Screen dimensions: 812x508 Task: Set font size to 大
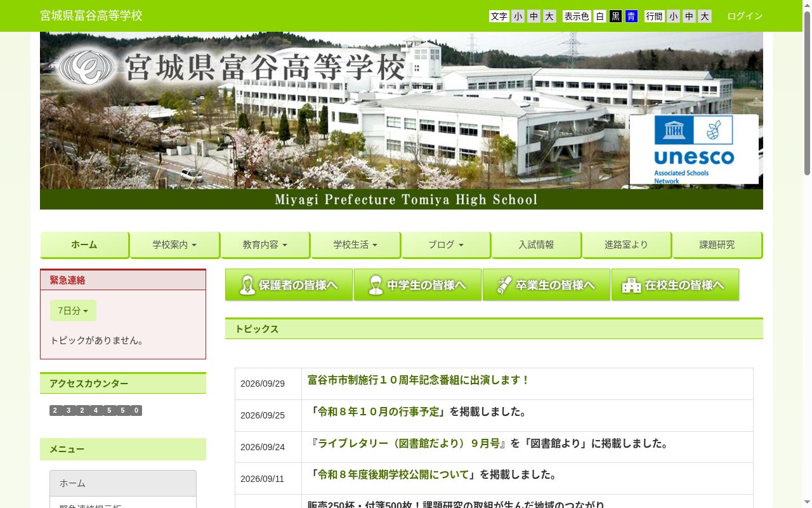tap(549, 17)
